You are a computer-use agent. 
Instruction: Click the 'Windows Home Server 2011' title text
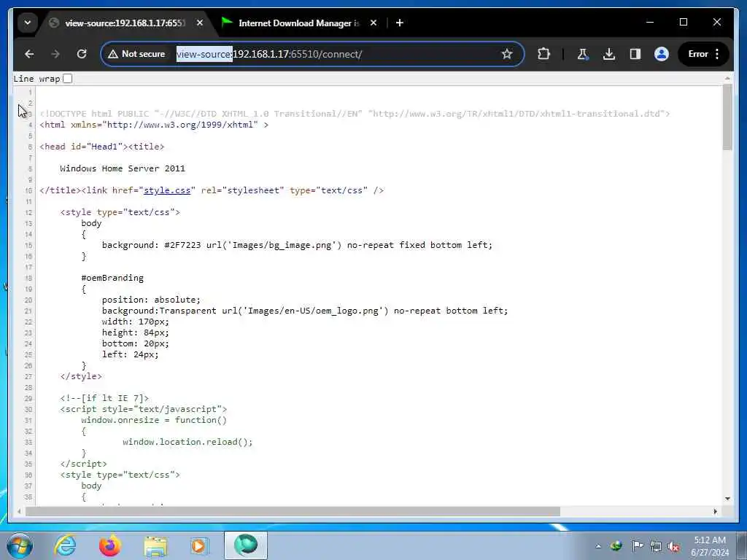123,168
